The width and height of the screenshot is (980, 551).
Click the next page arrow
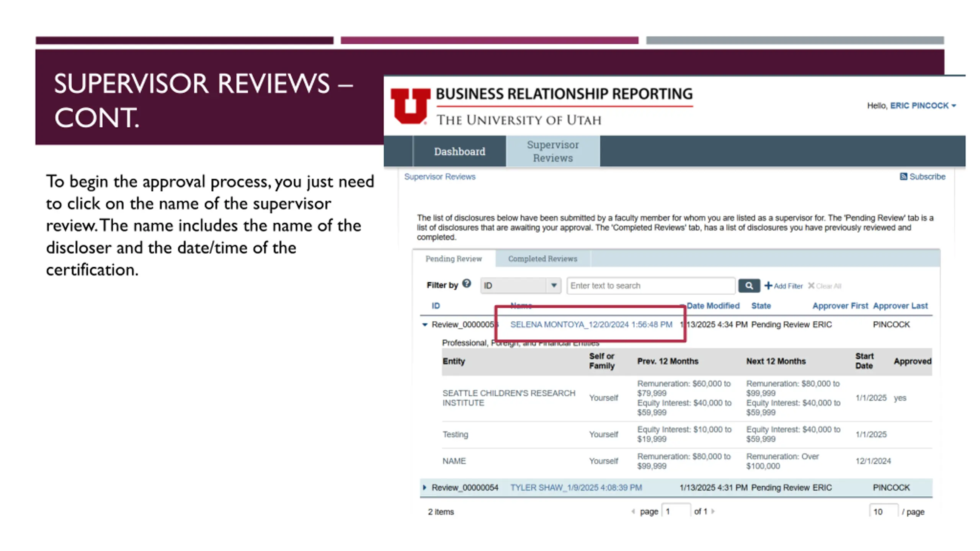(x=713, y=512)
